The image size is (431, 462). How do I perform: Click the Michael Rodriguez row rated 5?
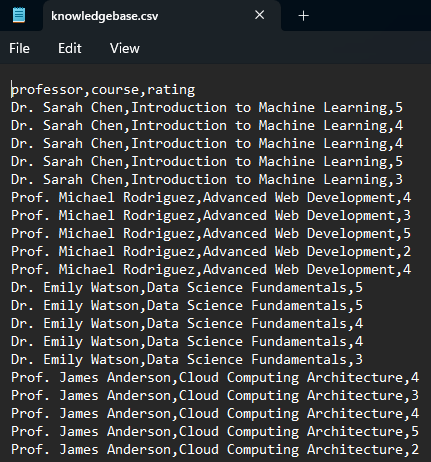(211, 234)
